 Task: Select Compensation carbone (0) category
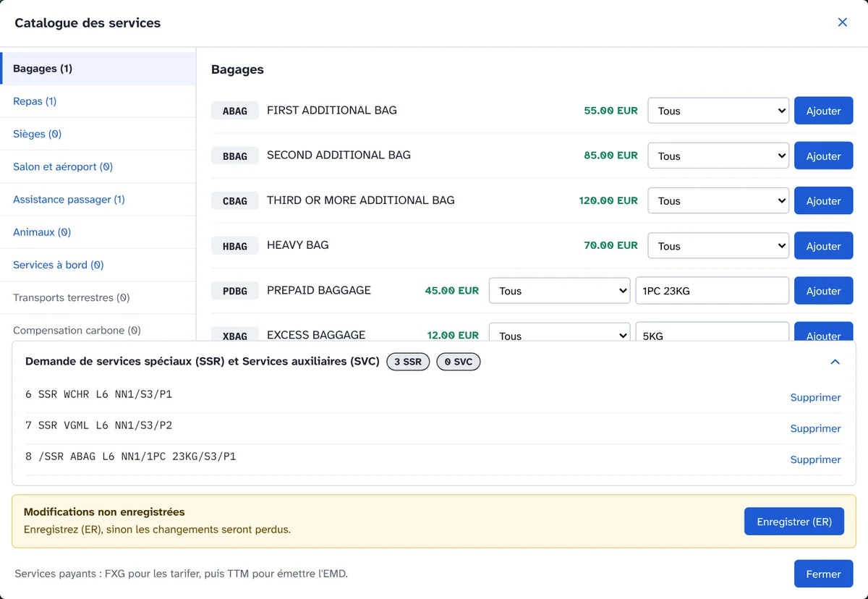click(98, 329)
